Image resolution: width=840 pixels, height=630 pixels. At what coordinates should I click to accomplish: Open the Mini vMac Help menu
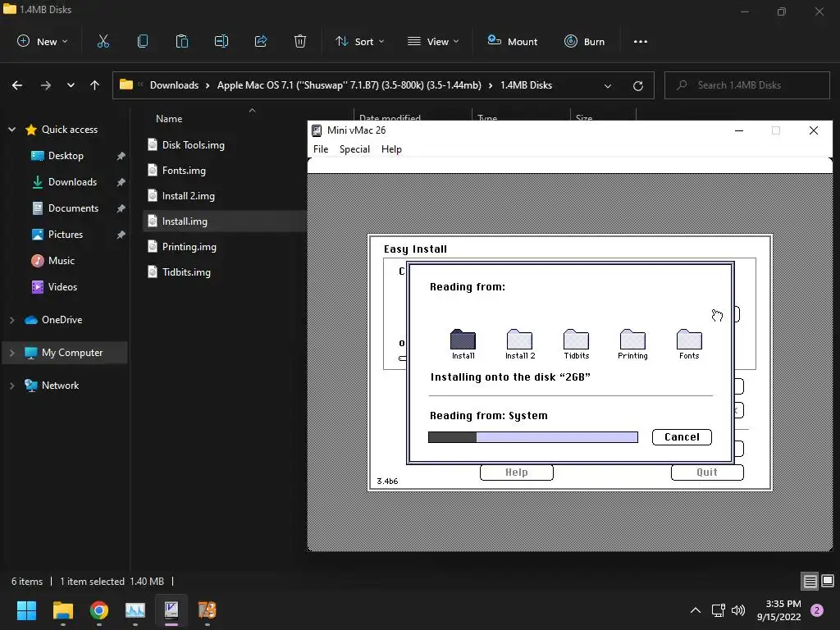click(x=391, y=149)
